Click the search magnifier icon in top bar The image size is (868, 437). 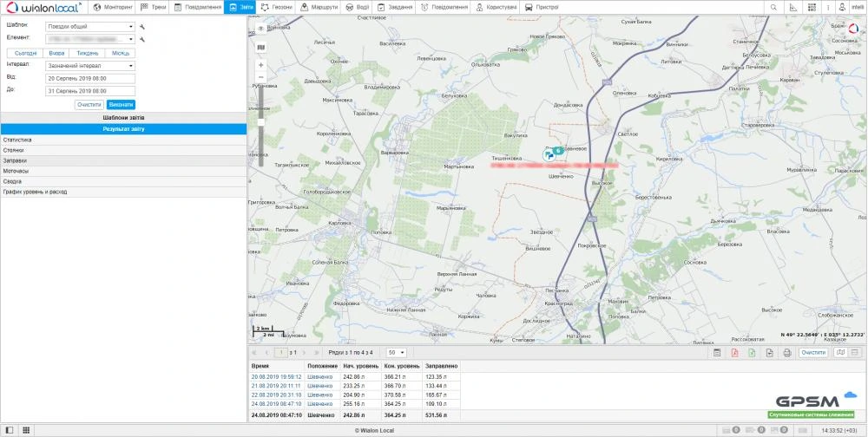773,7
